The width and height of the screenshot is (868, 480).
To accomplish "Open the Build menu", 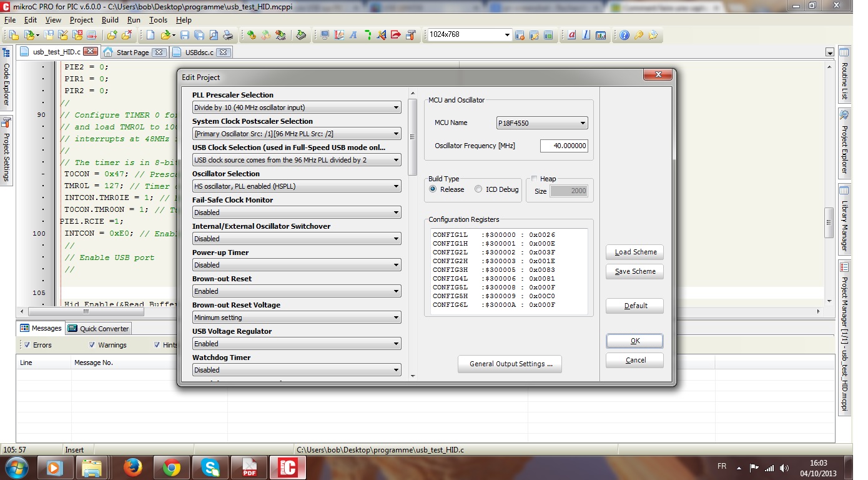I will [x=110, y=20].
